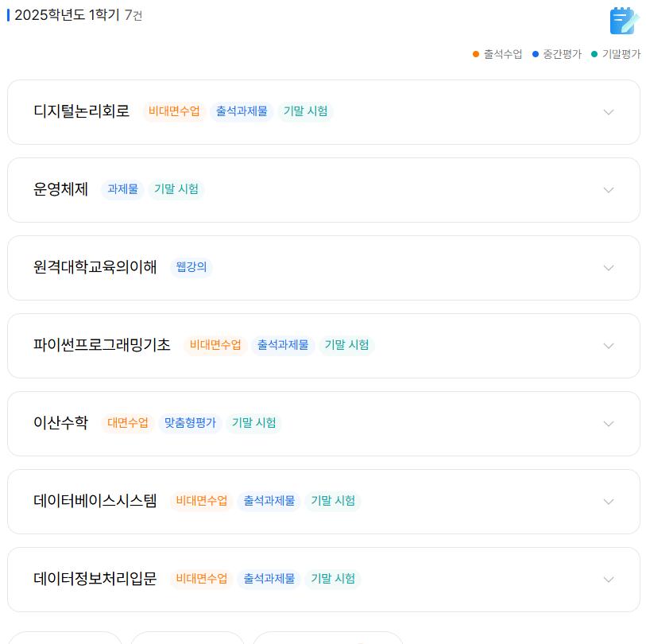
Task: Expand the 파이썬프로그래밍기초 course chevron
Action: tap(609, 346)
